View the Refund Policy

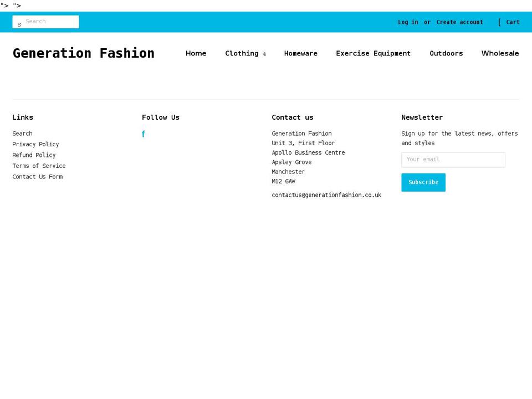[x=34, y=155]
